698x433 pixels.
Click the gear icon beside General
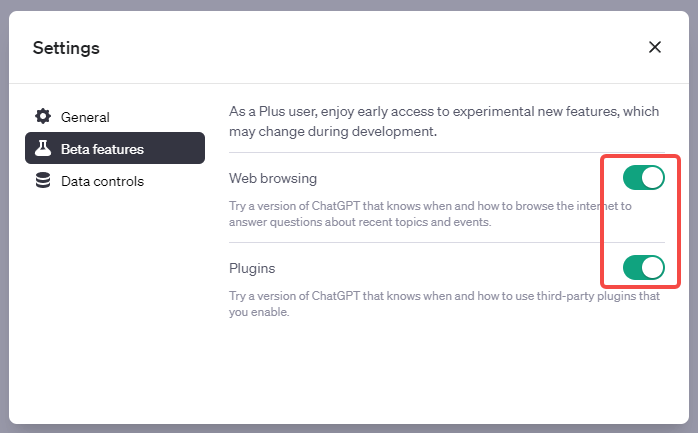pos(43,117)
